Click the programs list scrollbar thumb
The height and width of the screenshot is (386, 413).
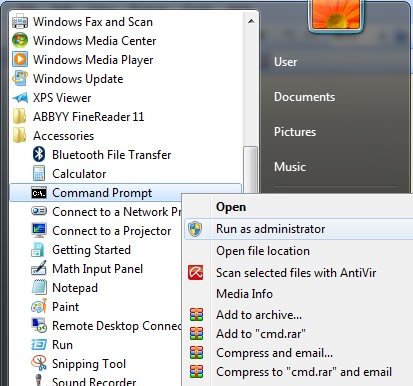coord(251,170)
